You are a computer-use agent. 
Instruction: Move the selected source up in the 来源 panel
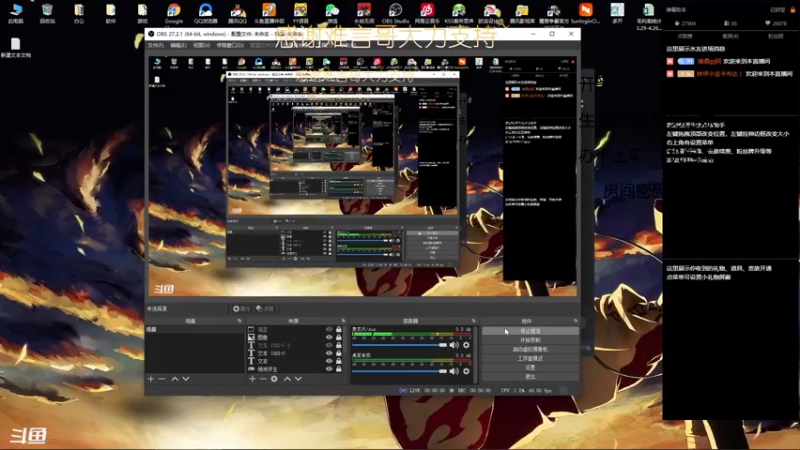coord(287,379)
